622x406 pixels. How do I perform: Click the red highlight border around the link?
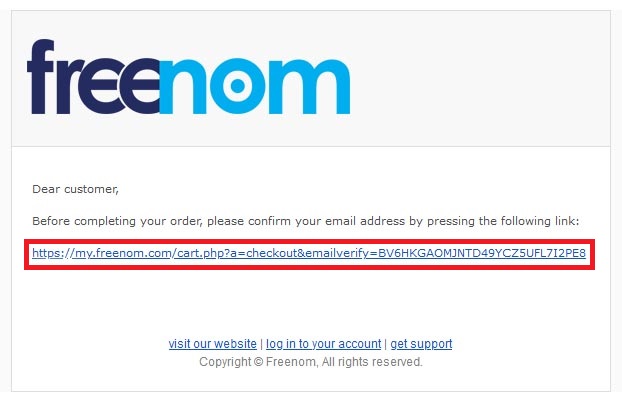click(x=309, y=241)
